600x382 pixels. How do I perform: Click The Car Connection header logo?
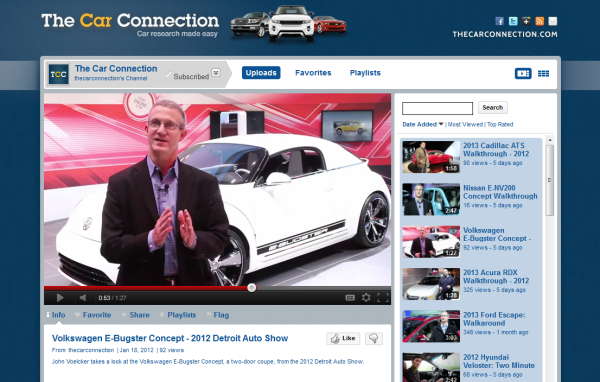coord(130,24)
